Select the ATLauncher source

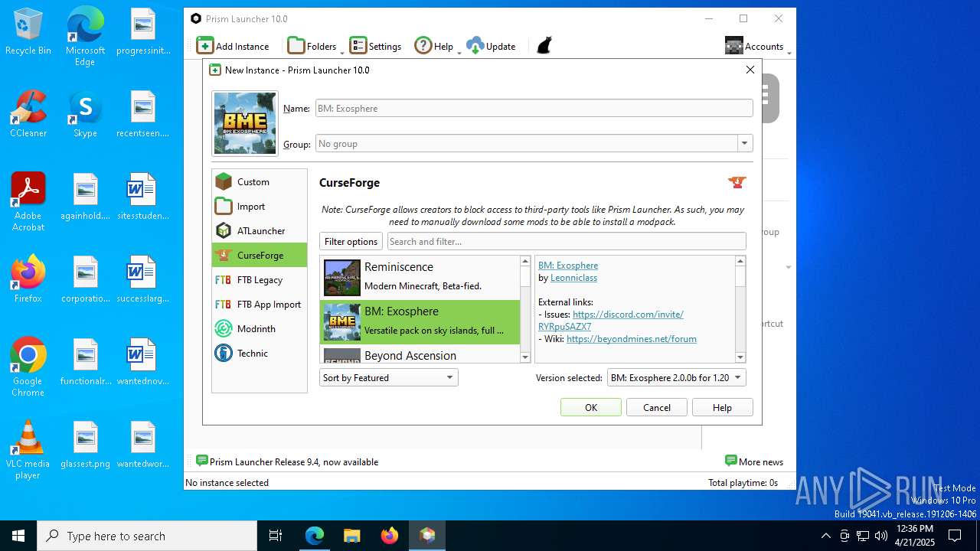(260, 230)
